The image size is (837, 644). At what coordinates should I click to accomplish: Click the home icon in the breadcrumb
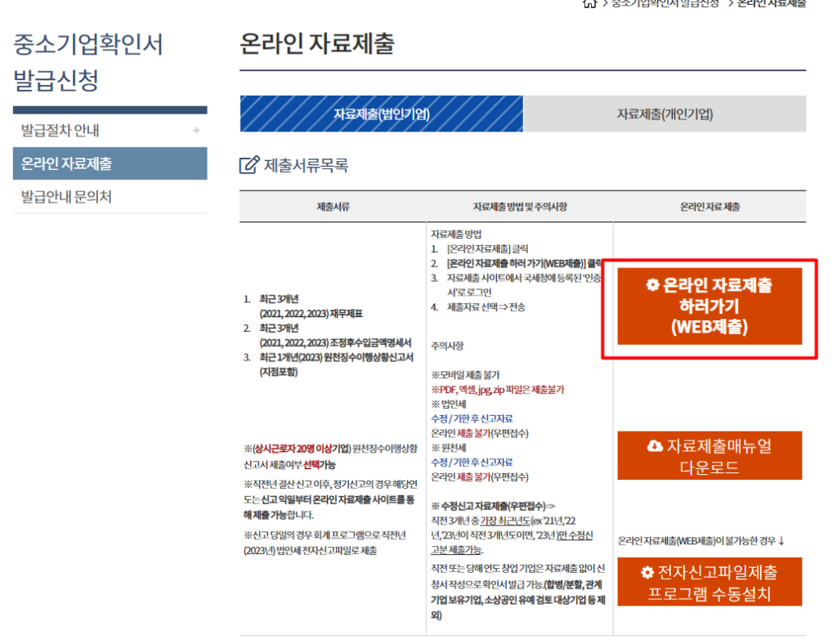point(589,3)
